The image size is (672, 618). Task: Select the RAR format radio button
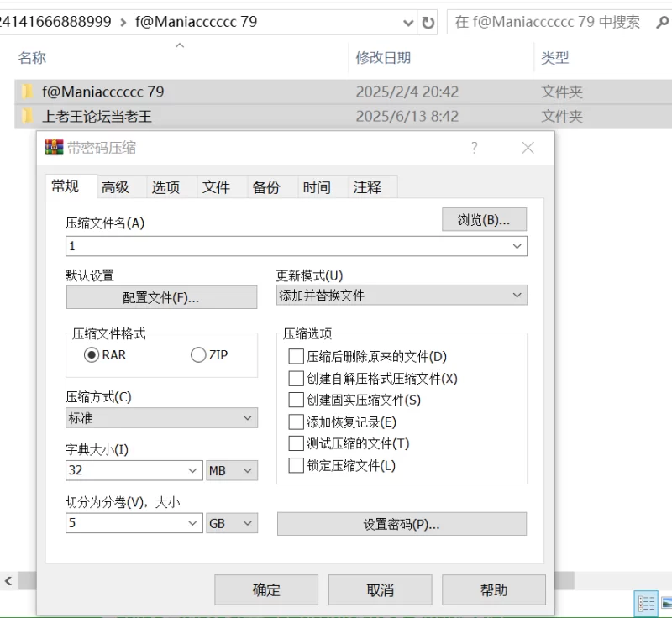click(92, 355)
